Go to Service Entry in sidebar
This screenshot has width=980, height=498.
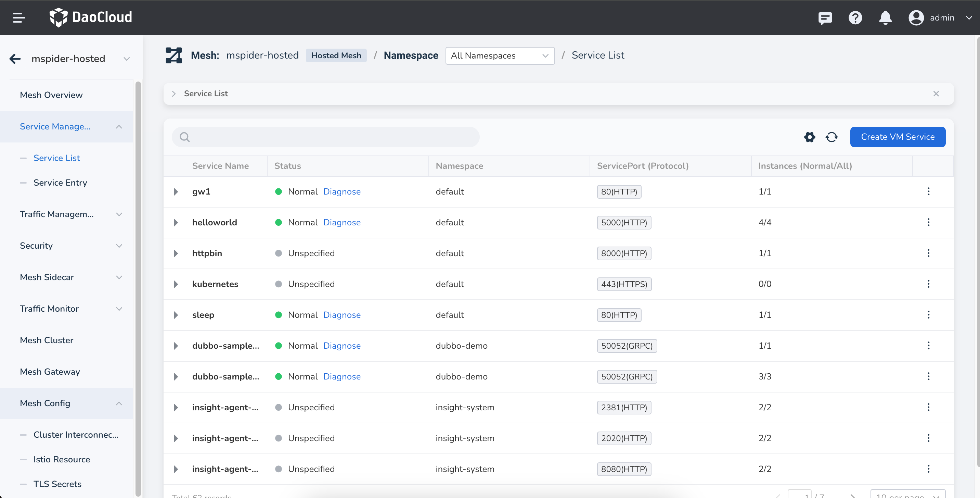[x=60, y=183]
